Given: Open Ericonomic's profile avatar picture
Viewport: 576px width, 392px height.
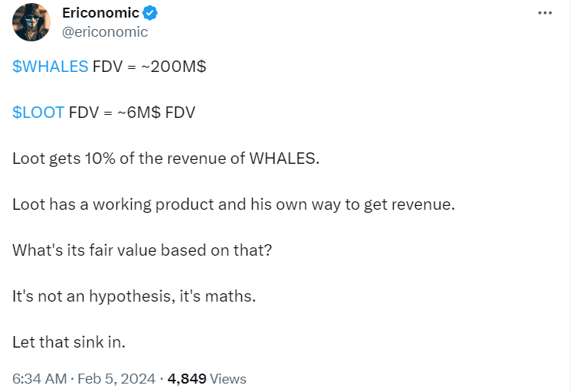Looking at the screenshot, I should (31, 22).
